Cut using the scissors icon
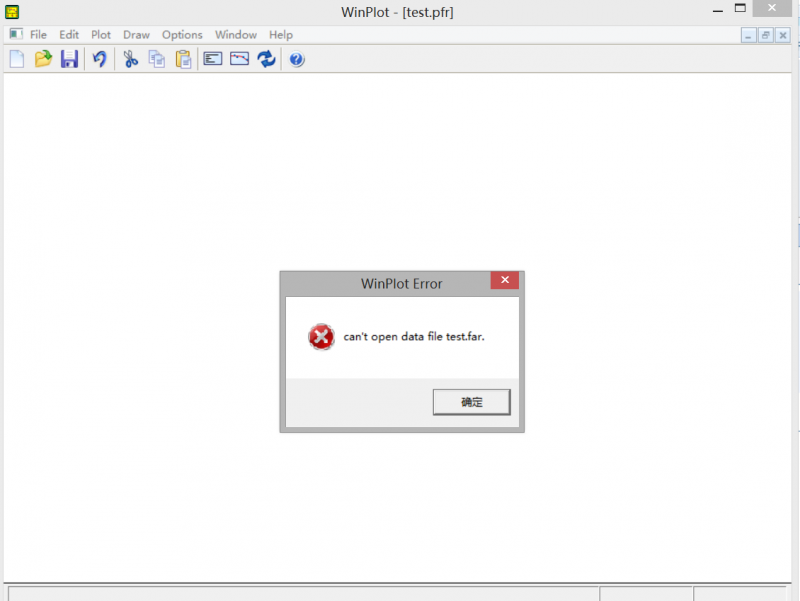The width and height of the screenshot is (800, 601). pos(131,59)
